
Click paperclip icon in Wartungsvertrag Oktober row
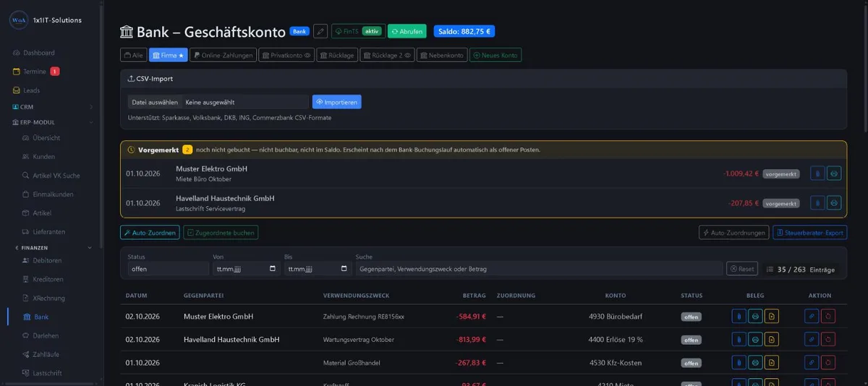click(x=739, y=339)
